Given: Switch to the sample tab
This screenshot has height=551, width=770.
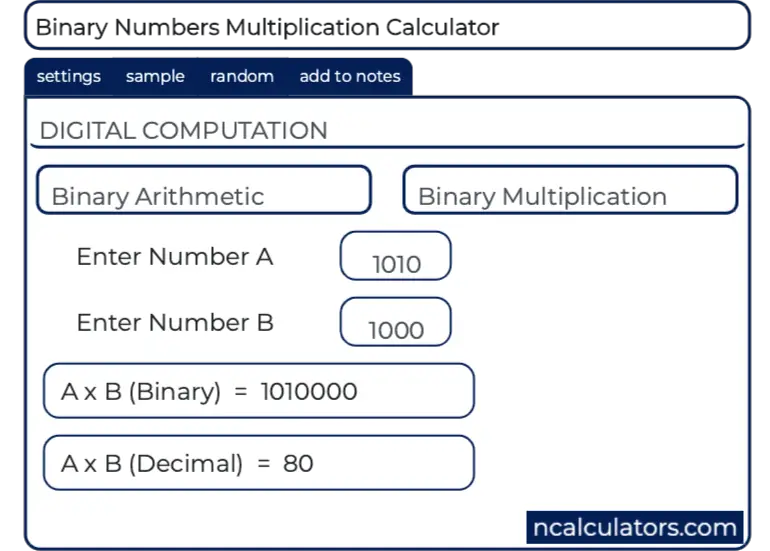Looking at the screenshot, I should coord(155,77).
